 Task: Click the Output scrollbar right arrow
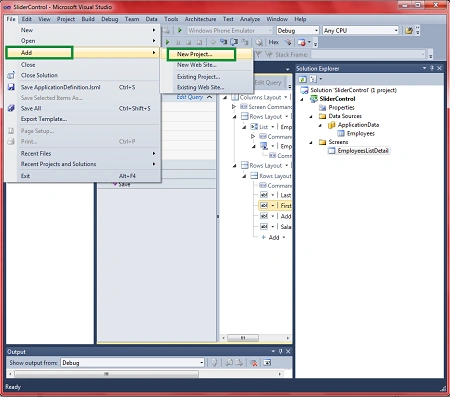click(x=279, y=374)
